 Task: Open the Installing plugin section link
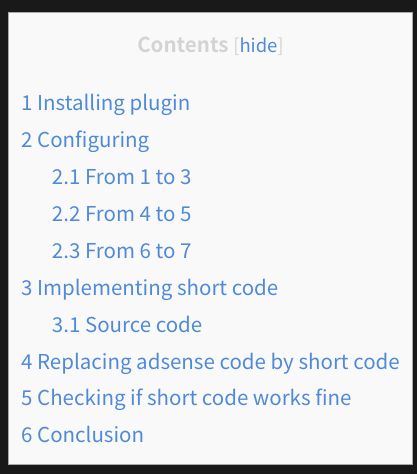tap(105, 103)
